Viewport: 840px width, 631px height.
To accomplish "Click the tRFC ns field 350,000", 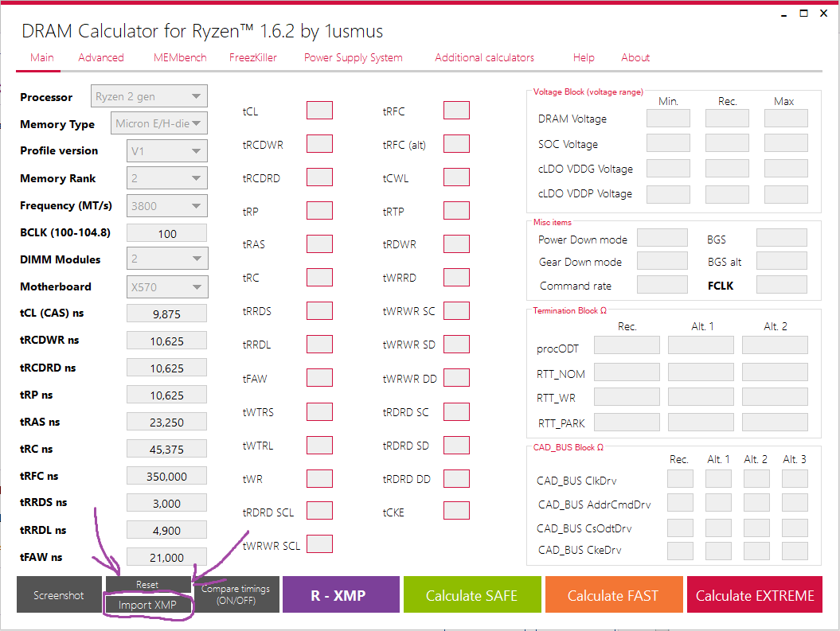I will tap(166, 477).
